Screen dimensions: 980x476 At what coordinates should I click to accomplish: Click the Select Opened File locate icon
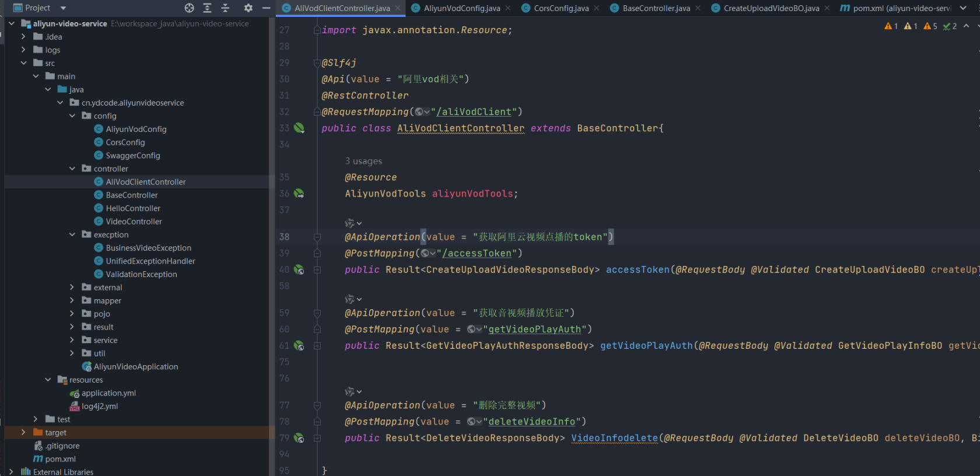pos(189,8)
